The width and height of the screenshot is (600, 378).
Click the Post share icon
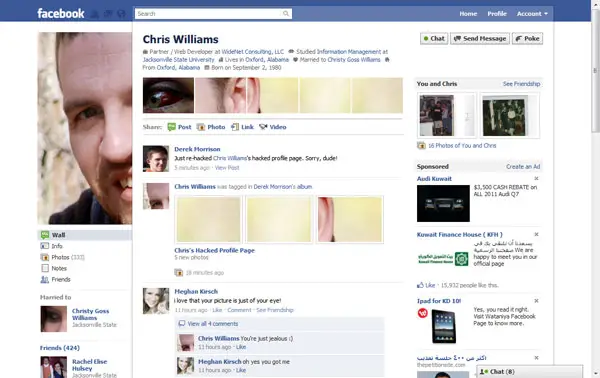pos(172,127)
